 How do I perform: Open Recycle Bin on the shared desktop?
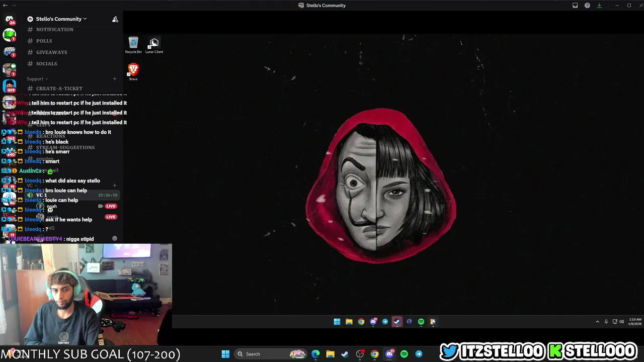click(133, 45)
